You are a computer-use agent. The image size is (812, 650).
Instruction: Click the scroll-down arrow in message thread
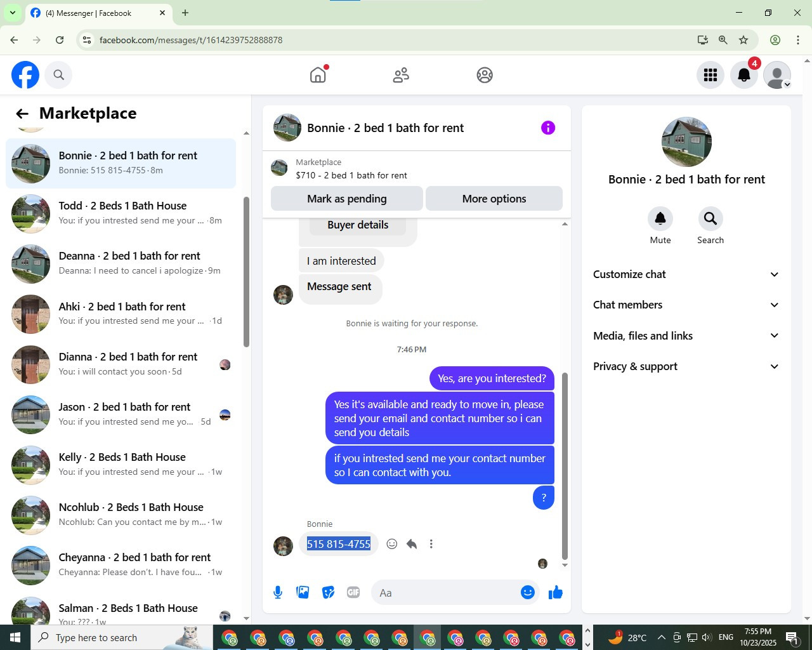click(565, 565)
